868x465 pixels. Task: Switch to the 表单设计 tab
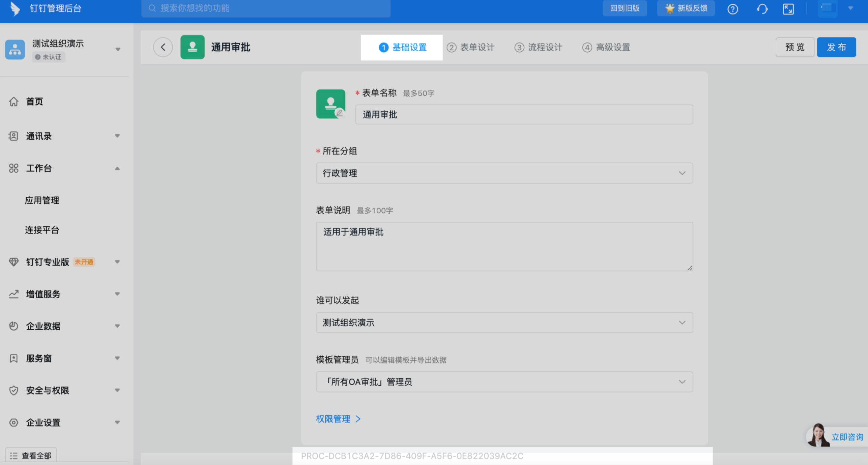pos(471,47)
